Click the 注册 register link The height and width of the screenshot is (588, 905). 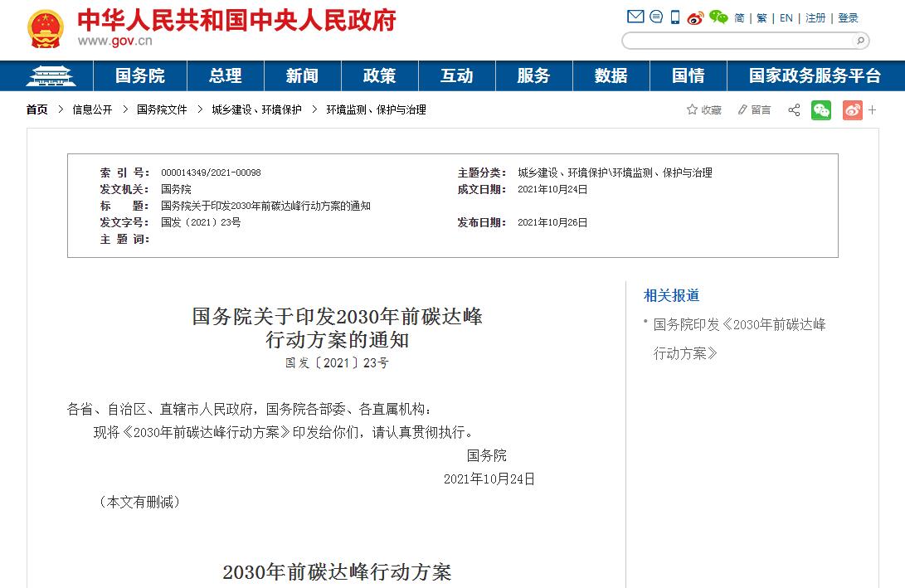pos(815,18)
